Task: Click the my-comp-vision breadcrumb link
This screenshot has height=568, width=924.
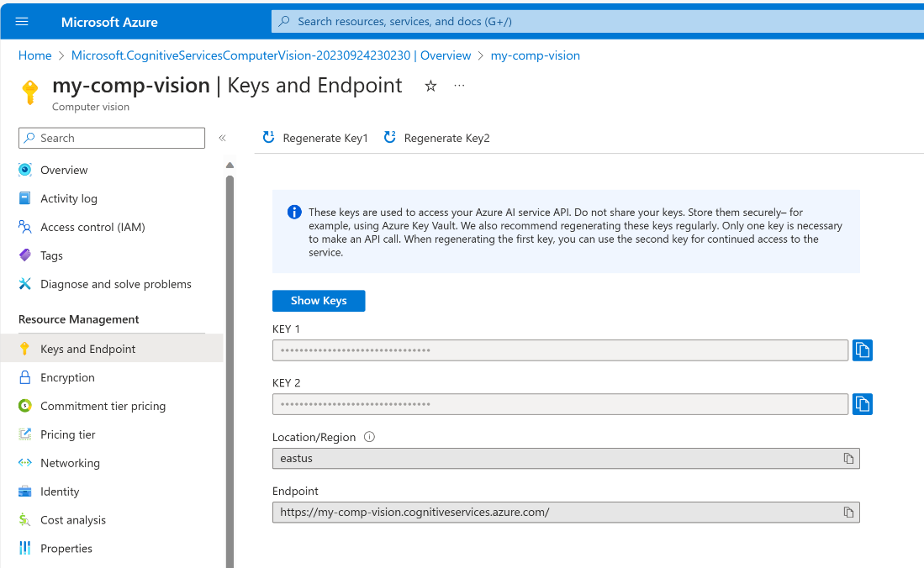Action: coord(535,55)
